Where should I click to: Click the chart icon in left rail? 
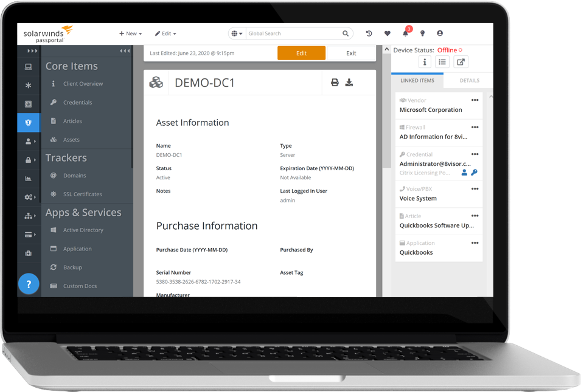pos(28,179)
